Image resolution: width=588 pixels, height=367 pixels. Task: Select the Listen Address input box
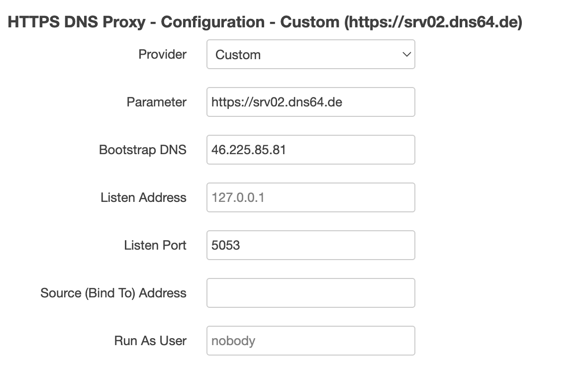(310, 197)
